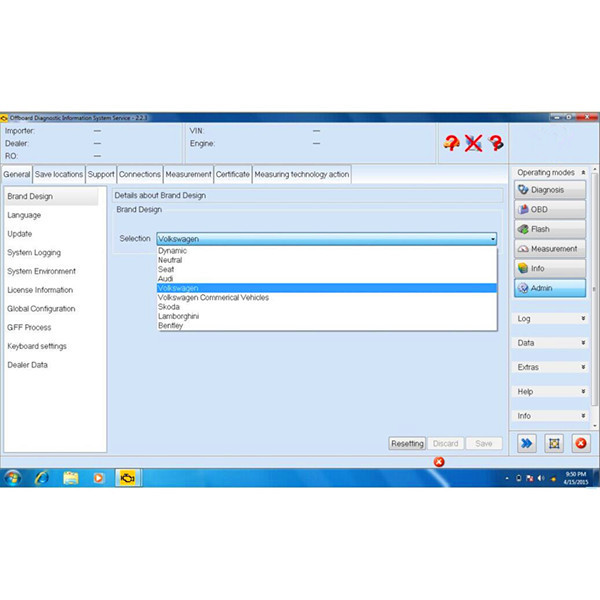Select Language in the left settings list
The height and width of the screenshot is (600, 600).
pyautogui.click(x=24, y=215)
